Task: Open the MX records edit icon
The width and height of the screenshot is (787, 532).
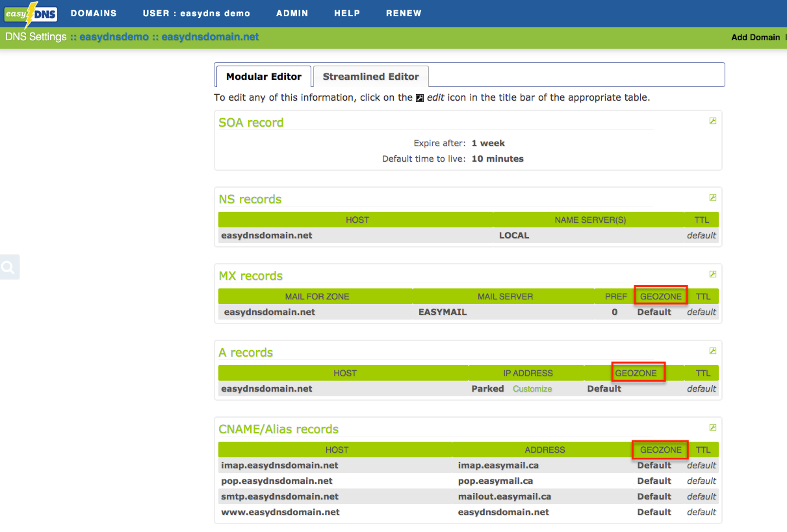Action: 712,273
